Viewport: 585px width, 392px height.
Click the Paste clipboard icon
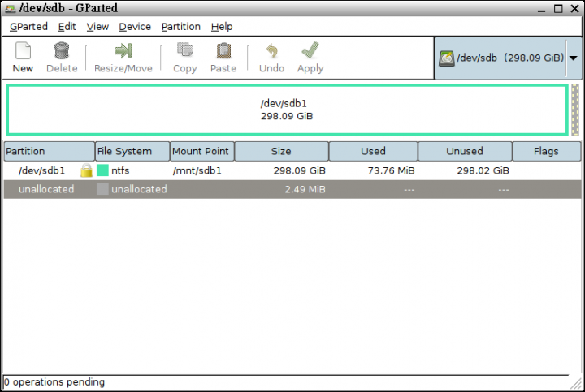click(223, 50)
